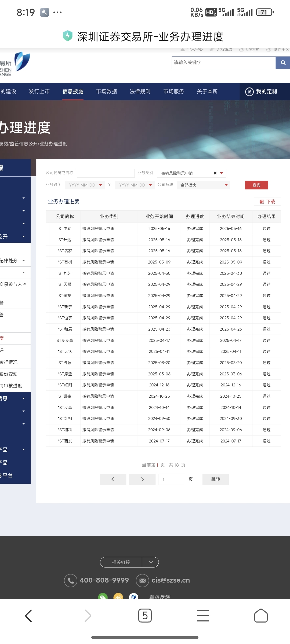Tap browser forward arrow in bottom bar
This screenshot has width=290, height=644.
pyautogui.click(x=88, y=616)
